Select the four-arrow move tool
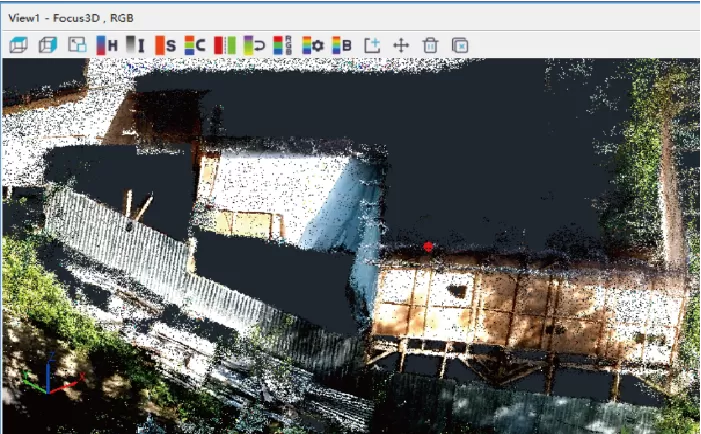Image resolution: width=701 pixels, height=434 pixels. coord(401,45)
